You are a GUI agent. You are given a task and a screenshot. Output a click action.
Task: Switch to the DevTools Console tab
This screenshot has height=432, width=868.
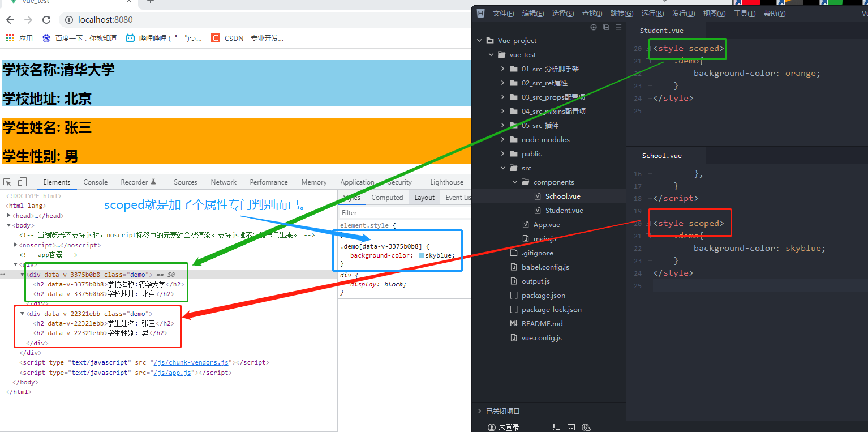pos(96,182)
